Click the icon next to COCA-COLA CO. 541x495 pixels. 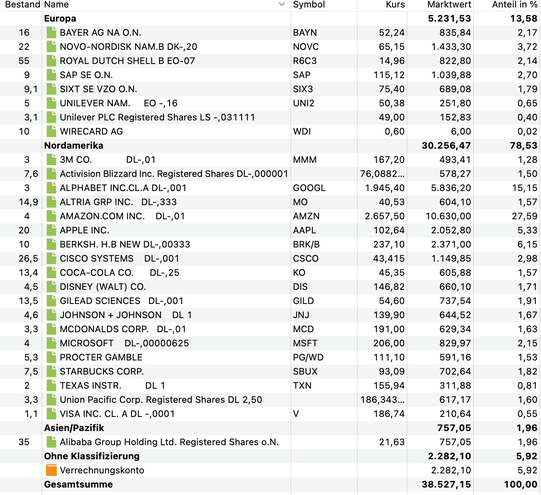click(51, 273)
